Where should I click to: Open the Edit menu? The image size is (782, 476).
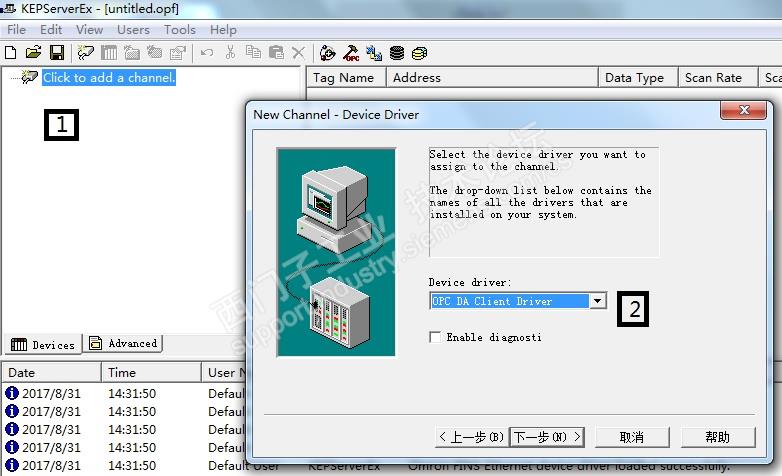click(51, 30)
